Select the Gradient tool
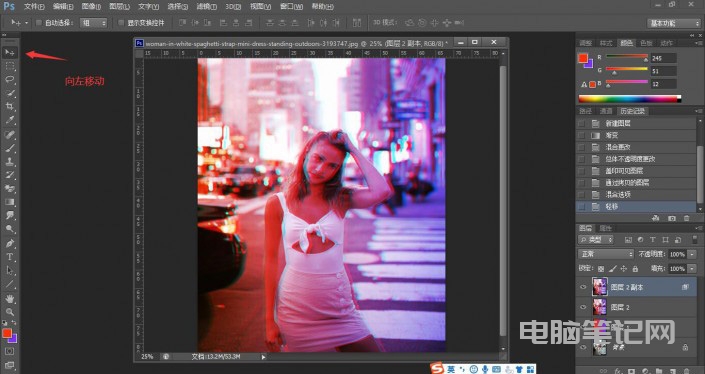This screenshot has width=705, height=374. click(10, 202)
